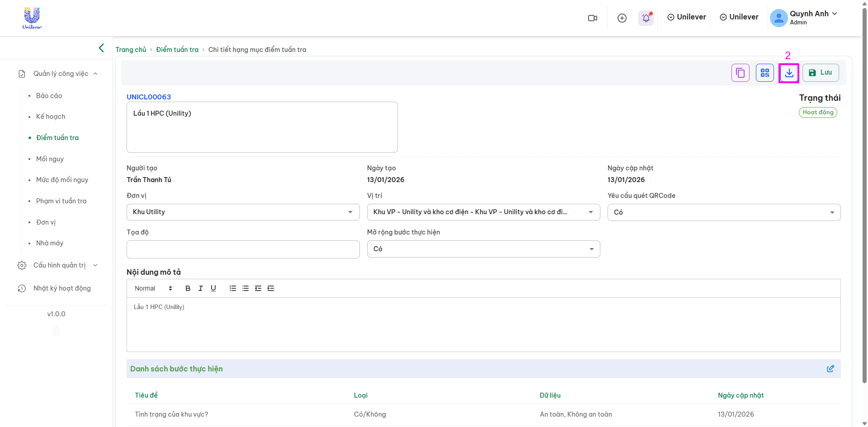Click the copy/duplicate icon in toolbar
The width and height of the screenshot is (868, 427).
pos(740,73)
